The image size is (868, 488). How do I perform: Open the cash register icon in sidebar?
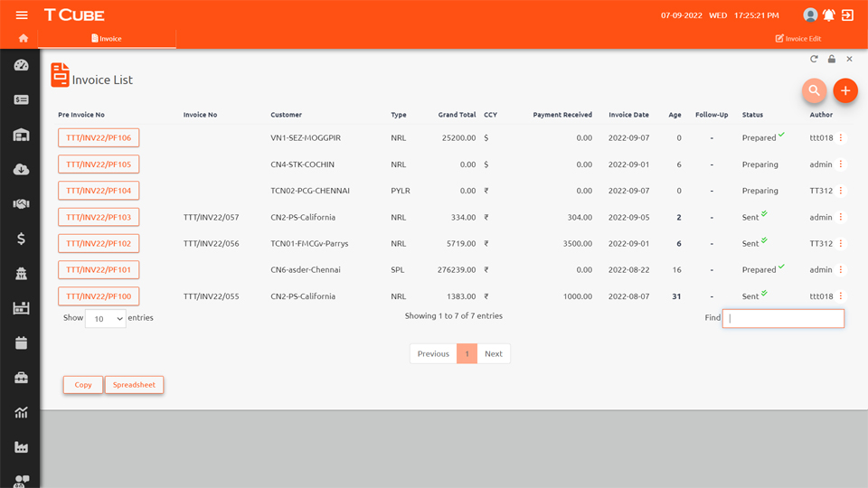point(21,308)
